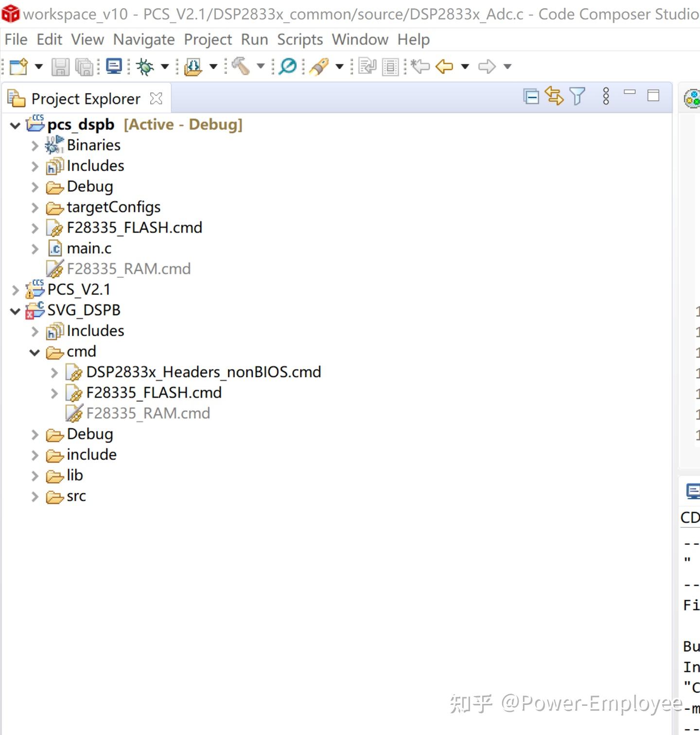Open the Project menu
Screen dimensions: 700x735
point(208,39)
